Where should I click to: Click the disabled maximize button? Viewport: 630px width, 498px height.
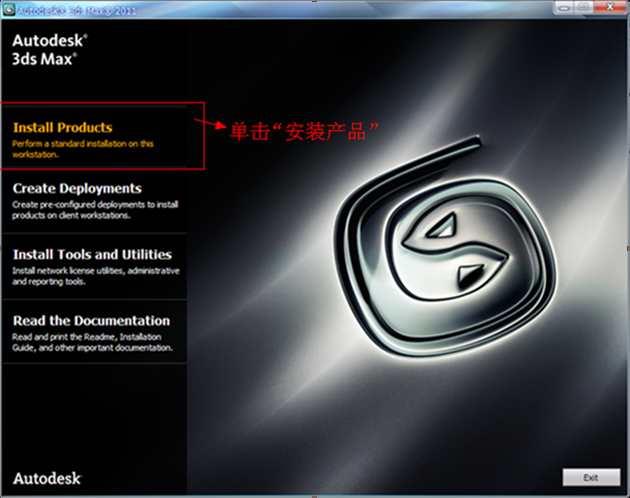pos(584,7)
